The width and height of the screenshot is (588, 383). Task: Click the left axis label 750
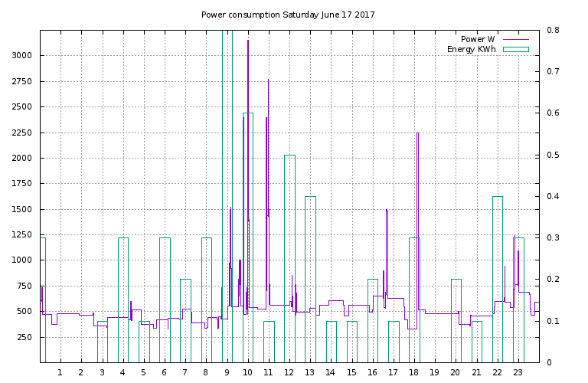(24, 286)
